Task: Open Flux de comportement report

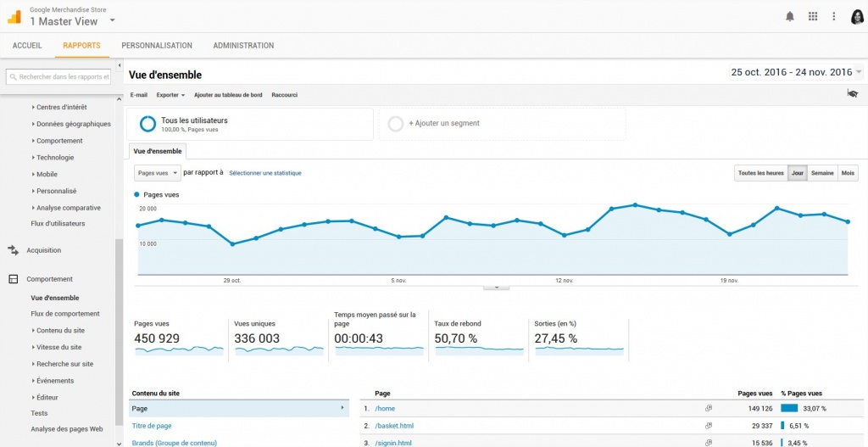Action: pos(65,314)
